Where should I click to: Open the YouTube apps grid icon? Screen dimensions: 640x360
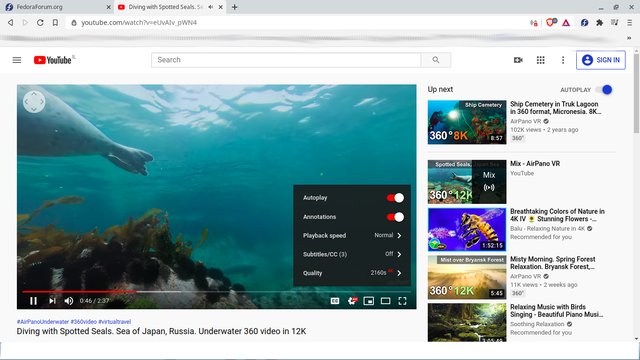(540, 60)
